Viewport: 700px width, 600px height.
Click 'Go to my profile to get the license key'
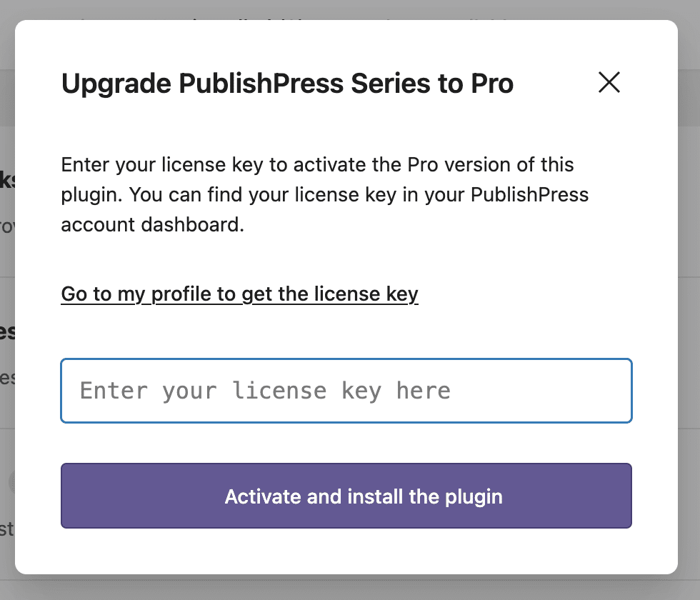click(240, 294)
